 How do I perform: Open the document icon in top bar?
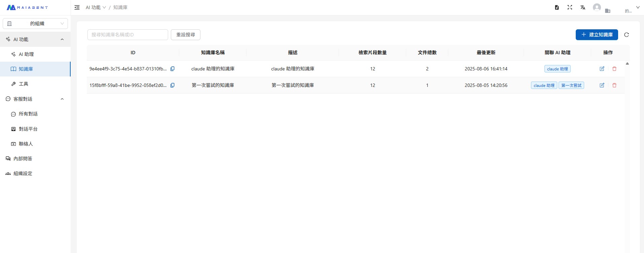point(557,7)
